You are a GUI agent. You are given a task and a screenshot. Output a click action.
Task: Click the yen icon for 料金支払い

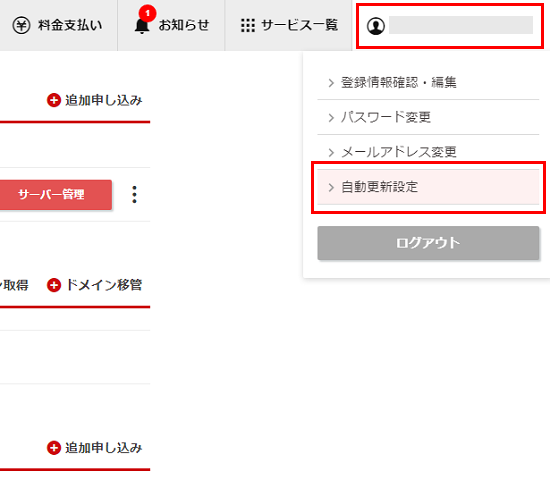coord(21,25)
